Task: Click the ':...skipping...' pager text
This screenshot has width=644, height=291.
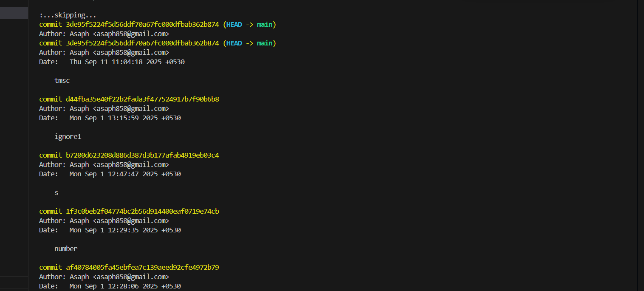Action: pyautogui.click(x=68, y=15)
